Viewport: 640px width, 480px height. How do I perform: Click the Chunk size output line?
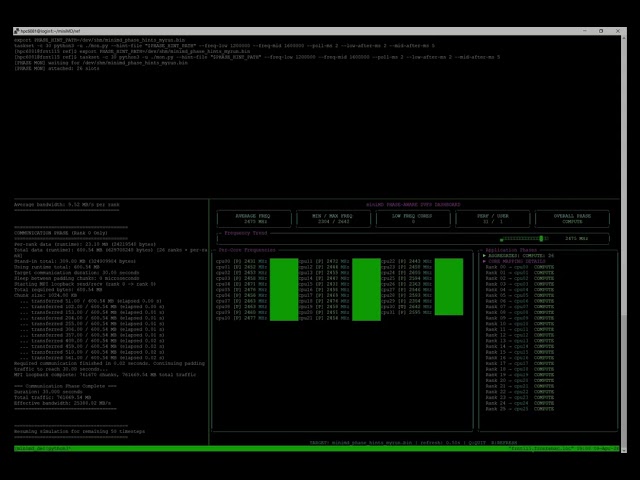(x=44, y=295)
